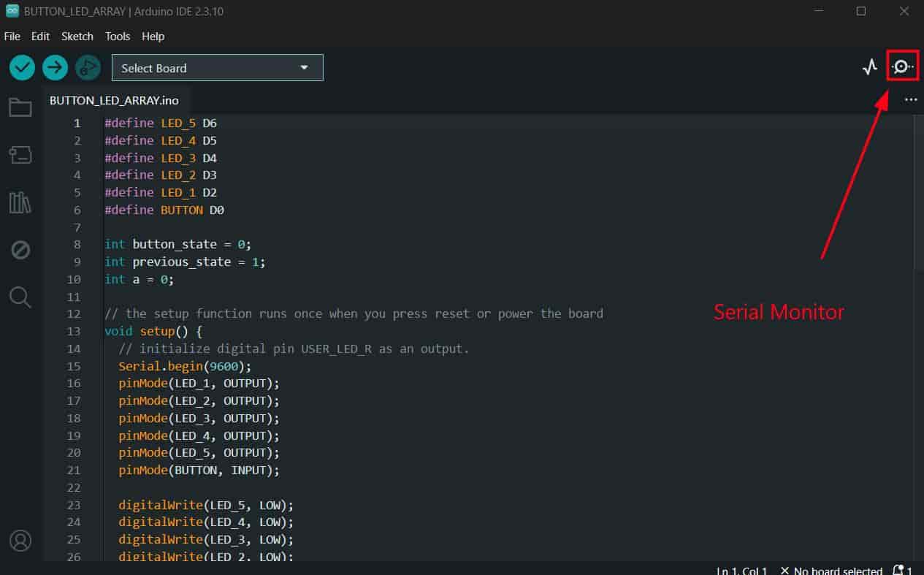924x575 pixels.
Task: Click the line 'Serial.begin(9600);'
Action: pos(185,366)
